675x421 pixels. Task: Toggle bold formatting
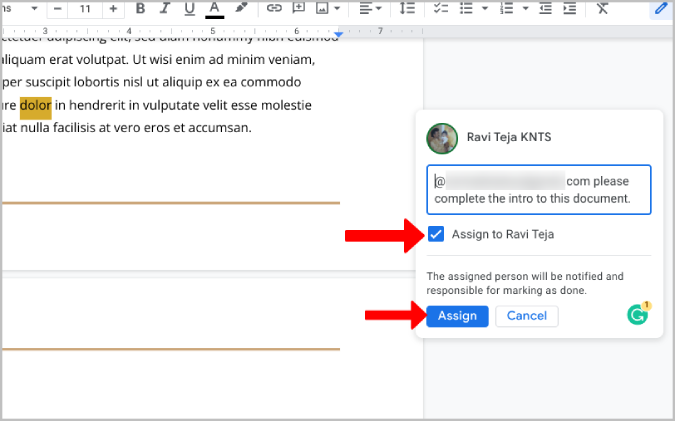(x=140, y=9)
